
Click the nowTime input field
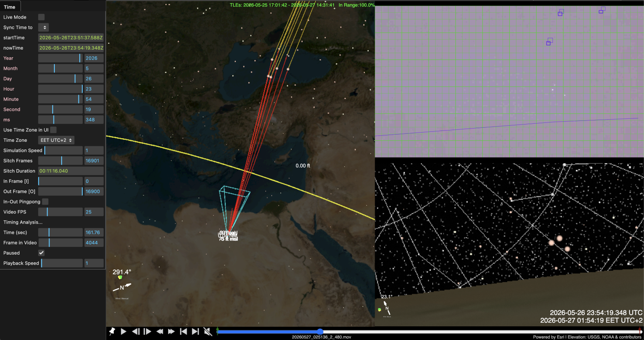click(x=71, y=48)
